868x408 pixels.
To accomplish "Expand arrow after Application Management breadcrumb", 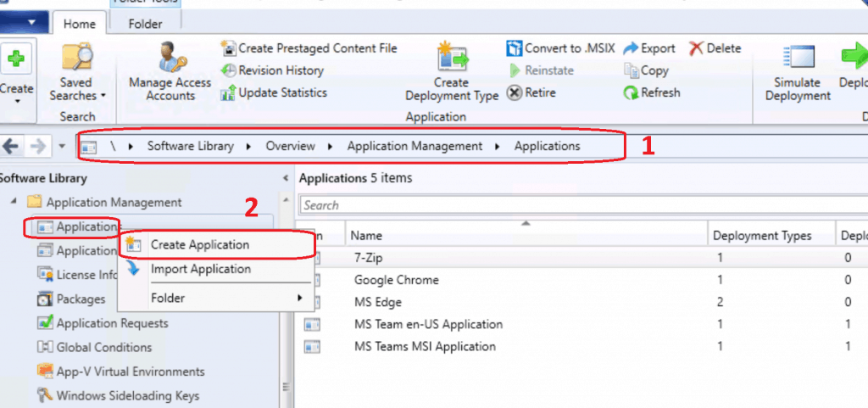I will click(498, 147).
